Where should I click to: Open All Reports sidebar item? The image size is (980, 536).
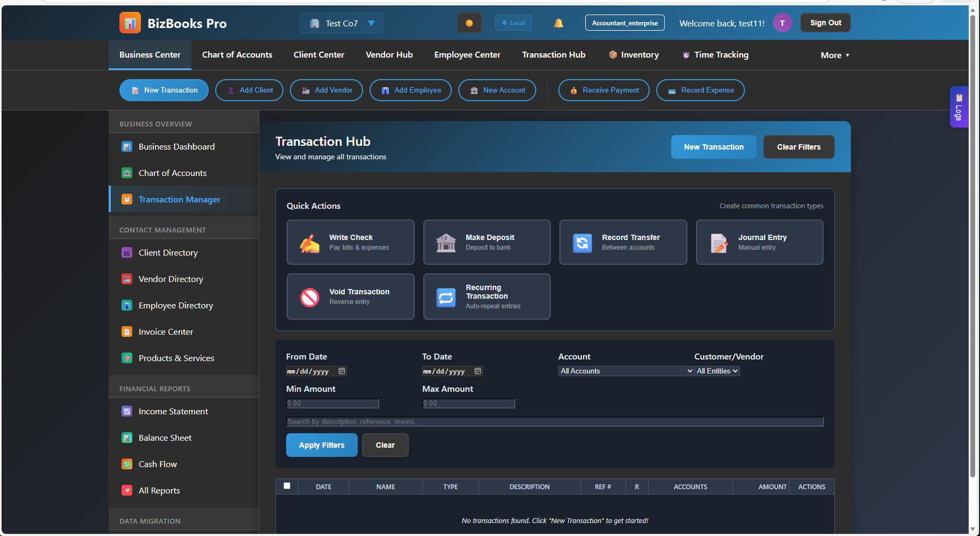point(184,490)
